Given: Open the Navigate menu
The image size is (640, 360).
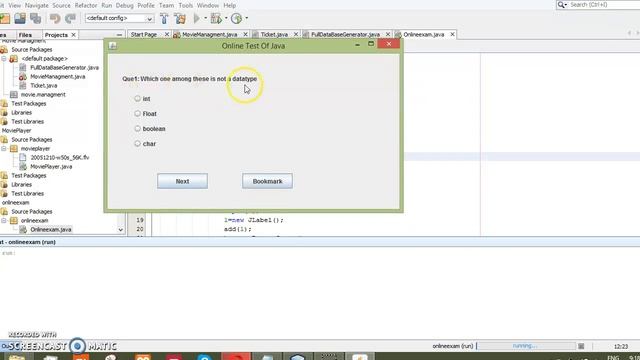Looking at the screenshot, I should 36,5.
